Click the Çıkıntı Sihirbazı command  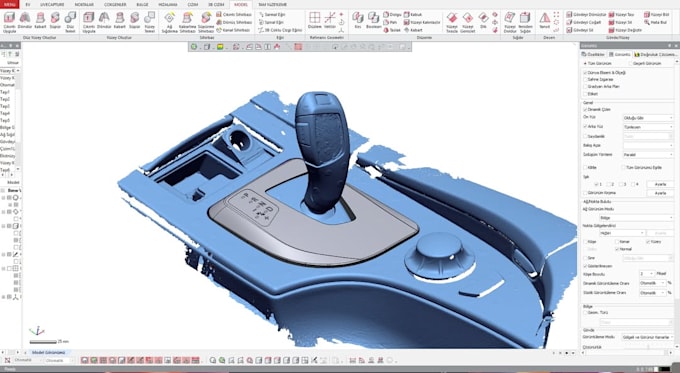tap(234, 14)
